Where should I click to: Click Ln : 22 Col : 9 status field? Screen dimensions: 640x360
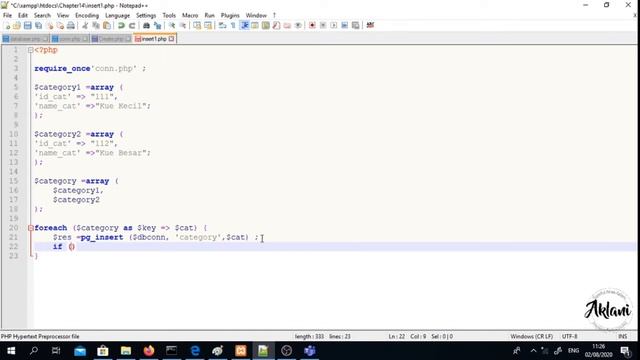click(407, 336)
